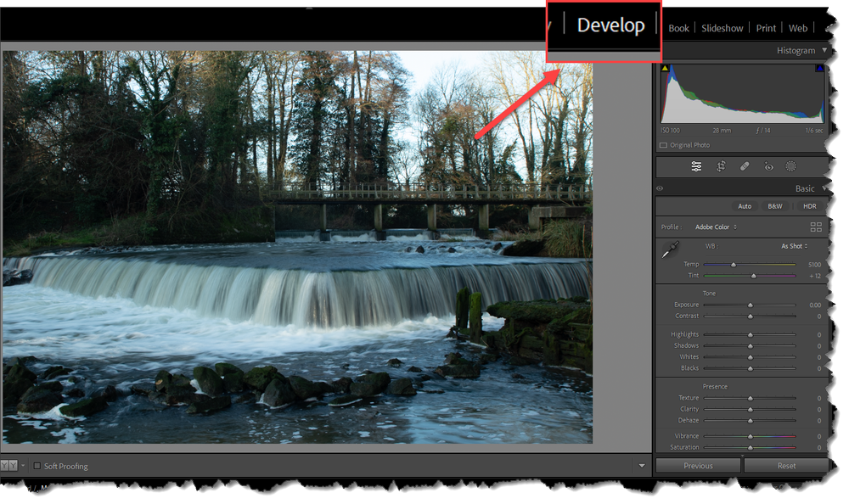Toggle Basic panel visibility eye
Viewport: 849px width, 504px height.
660,188
